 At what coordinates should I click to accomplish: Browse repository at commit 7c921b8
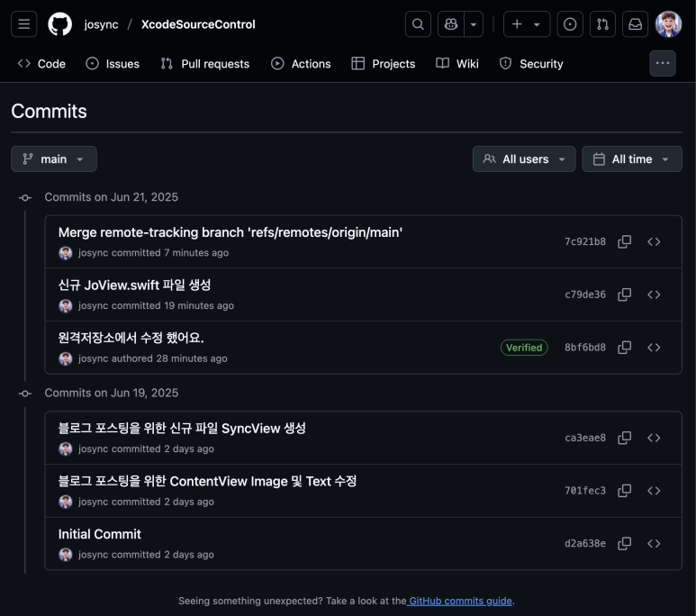coord(654,241)
